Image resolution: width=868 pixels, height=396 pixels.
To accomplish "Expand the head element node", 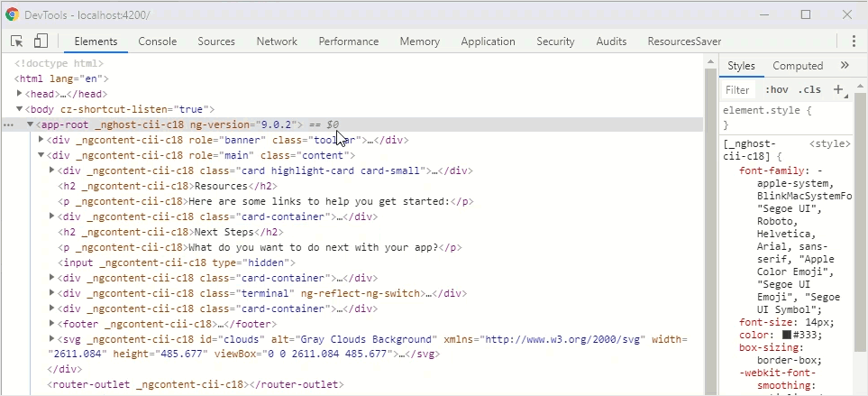I will point(20,94).
